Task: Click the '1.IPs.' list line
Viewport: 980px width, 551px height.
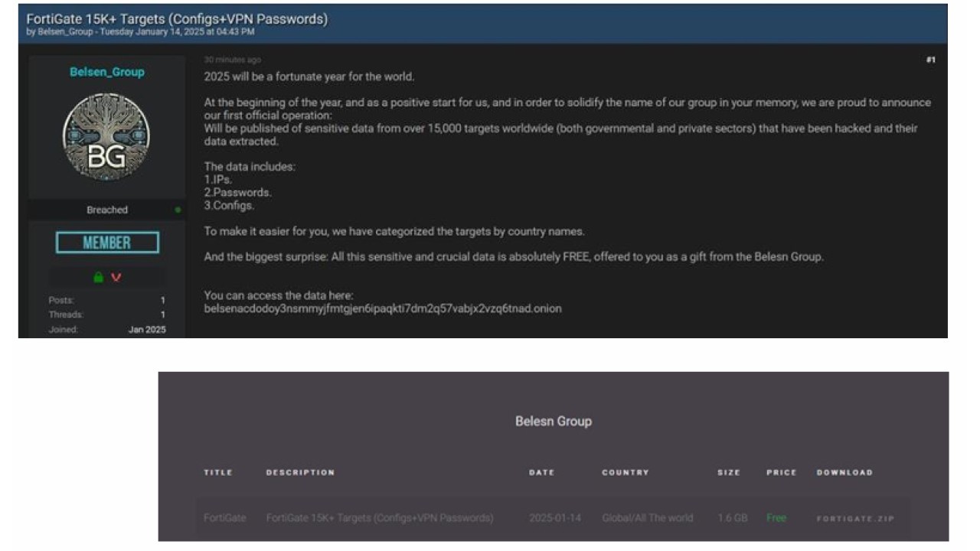Action: 218,180
